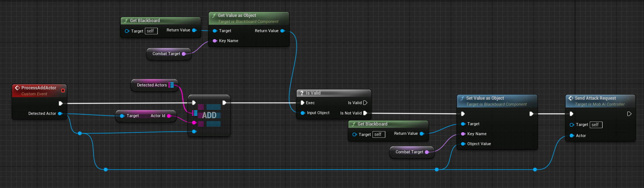Click Key Name pin on Set Value as Object

click(463, 134)
